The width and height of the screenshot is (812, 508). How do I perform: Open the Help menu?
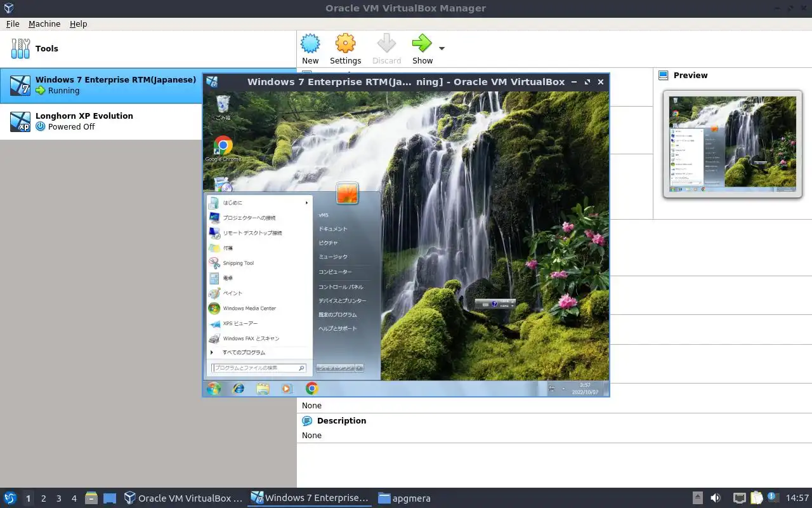[79, 23]
